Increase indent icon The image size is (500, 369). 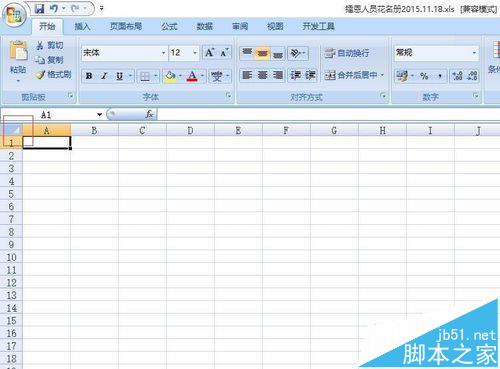[x=310, y=75]
